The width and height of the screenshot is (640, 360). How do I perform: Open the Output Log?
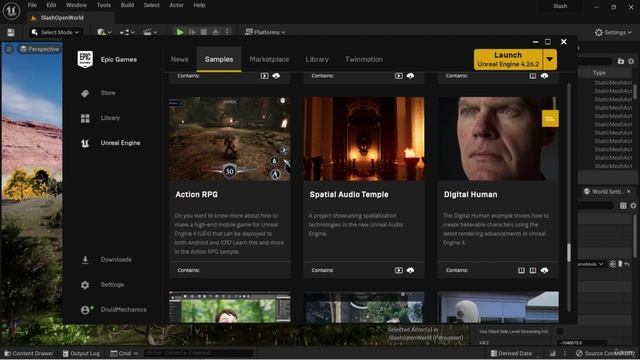point(81,353)
